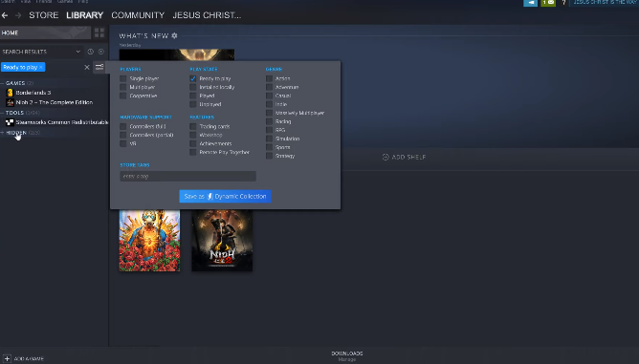Check the Workshop feature checkbox
Screen dimensions: 639x364
click(193, 135)
